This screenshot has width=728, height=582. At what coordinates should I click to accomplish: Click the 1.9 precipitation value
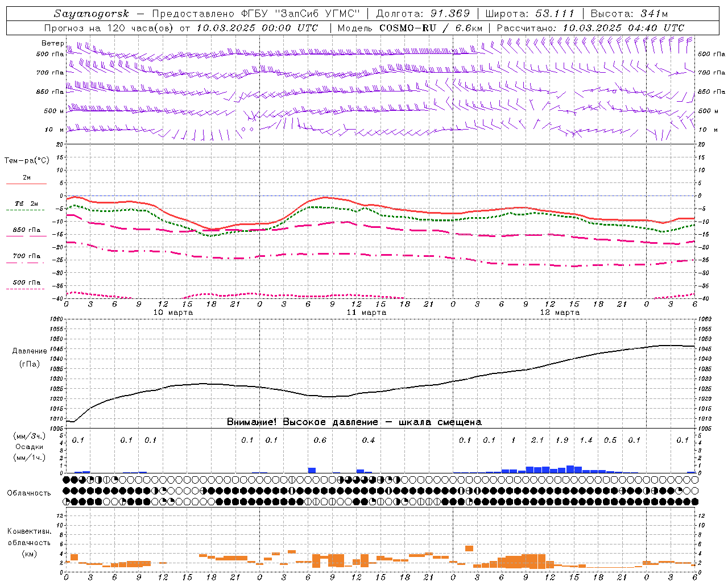[562, 440]
